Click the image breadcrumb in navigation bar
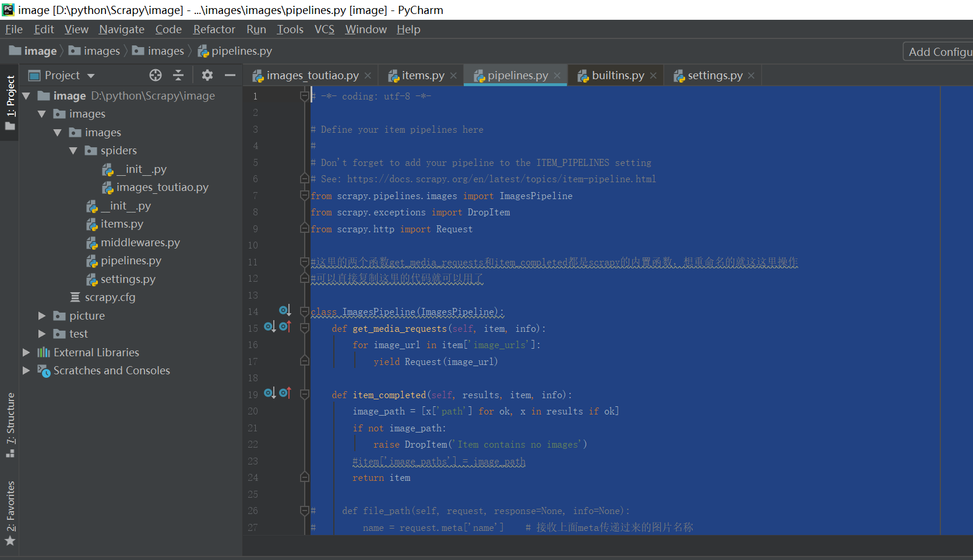 (34, 51)
